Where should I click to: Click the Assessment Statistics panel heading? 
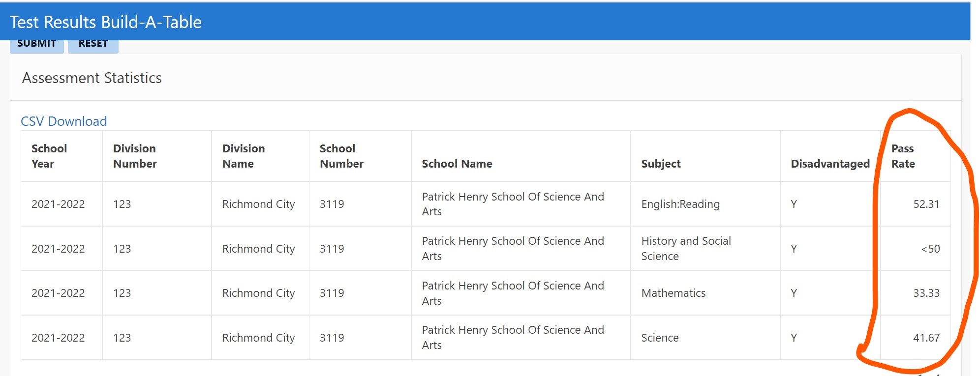(92, 78)
